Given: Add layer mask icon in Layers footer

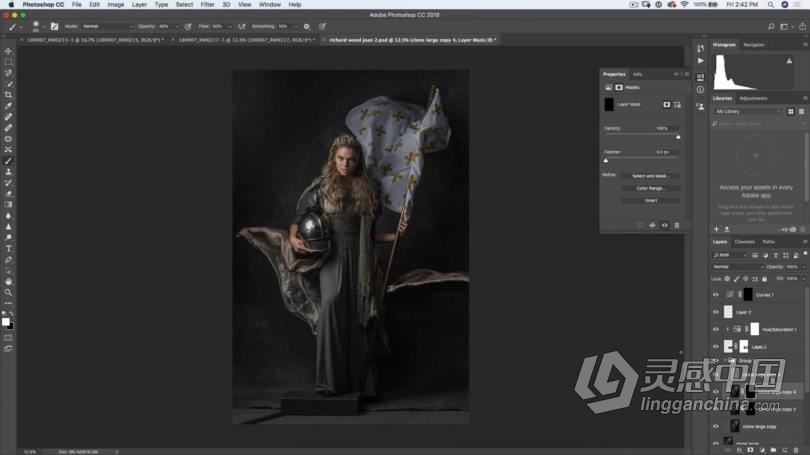Looking at the screenshot, I should point(751,450).
